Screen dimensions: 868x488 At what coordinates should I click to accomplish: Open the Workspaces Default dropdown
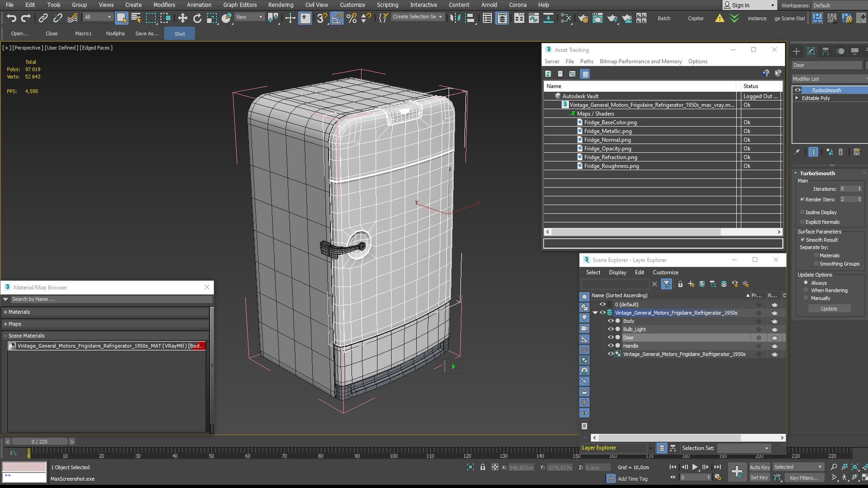click(x=839, y=5)
